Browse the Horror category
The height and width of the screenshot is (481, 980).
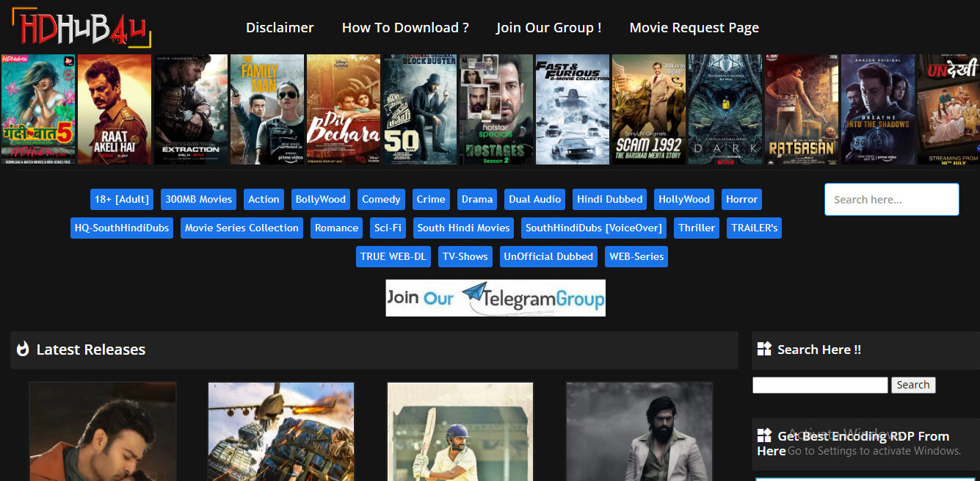point(741,199)
